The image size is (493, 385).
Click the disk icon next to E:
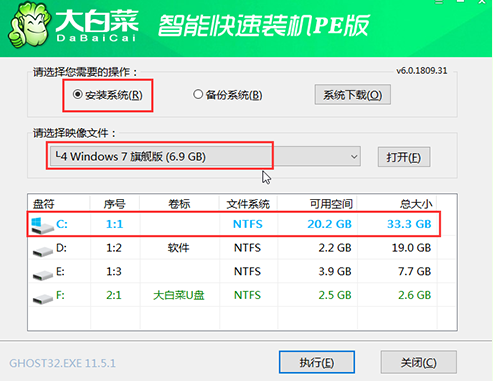tap(43, 274)
